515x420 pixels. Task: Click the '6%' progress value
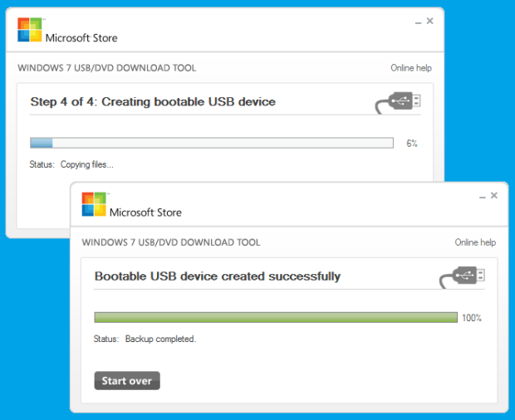[412, 144]
